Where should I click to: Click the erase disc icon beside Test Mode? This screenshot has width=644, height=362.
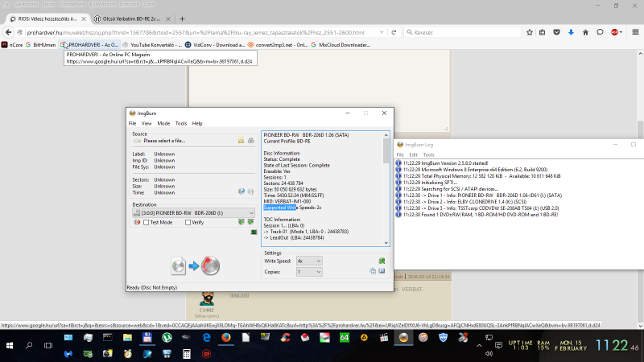137,222
